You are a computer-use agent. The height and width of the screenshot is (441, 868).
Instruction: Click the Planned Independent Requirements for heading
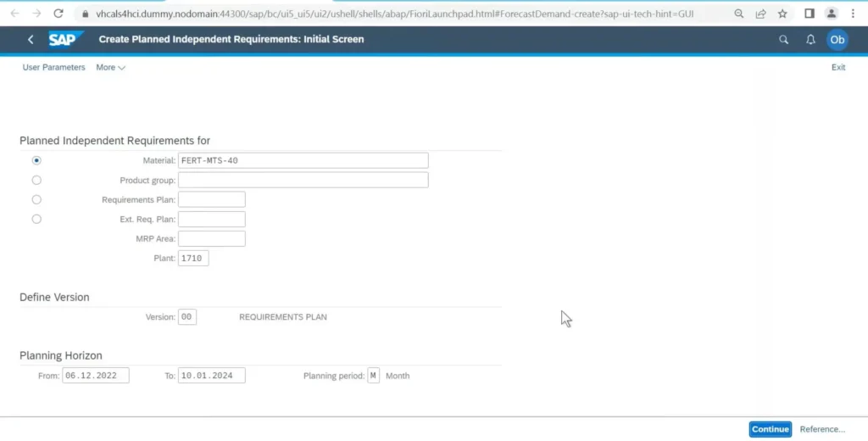click(x=114, y=141)
